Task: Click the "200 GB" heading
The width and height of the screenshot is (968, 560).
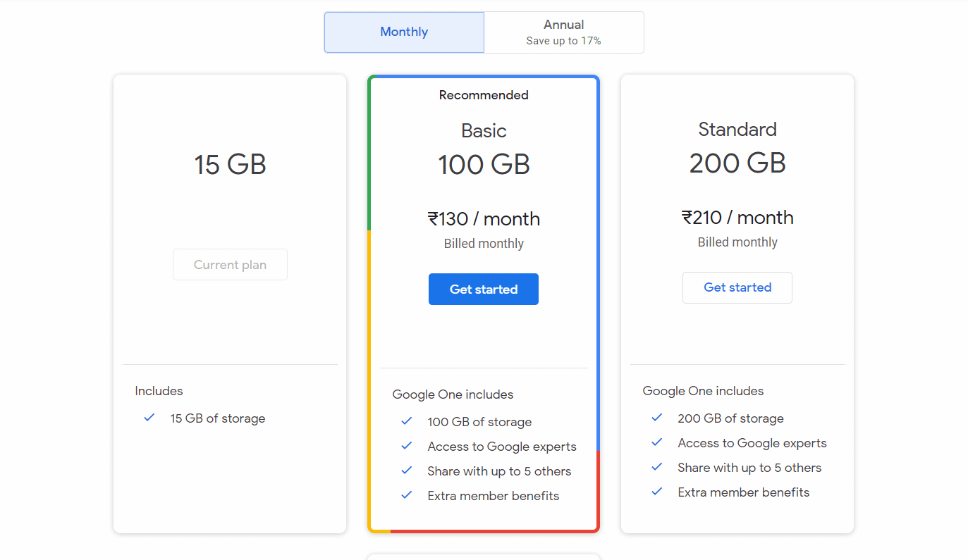Action: [x=737, y=163]
